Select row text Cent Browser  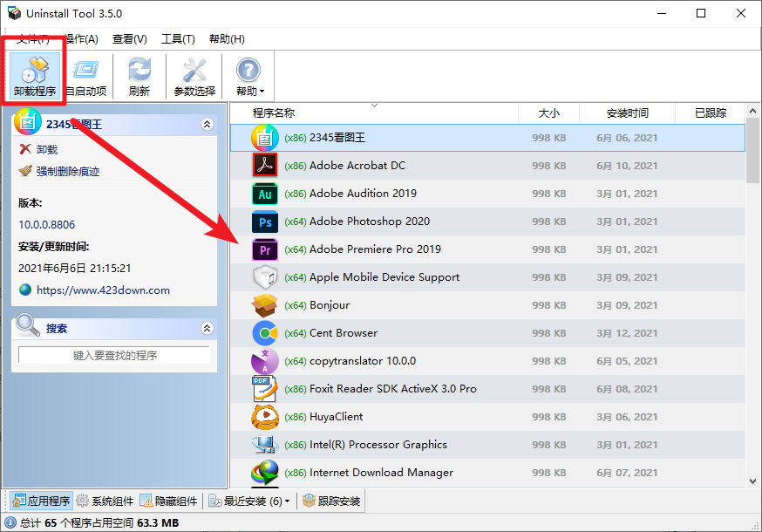pos(344,333)
